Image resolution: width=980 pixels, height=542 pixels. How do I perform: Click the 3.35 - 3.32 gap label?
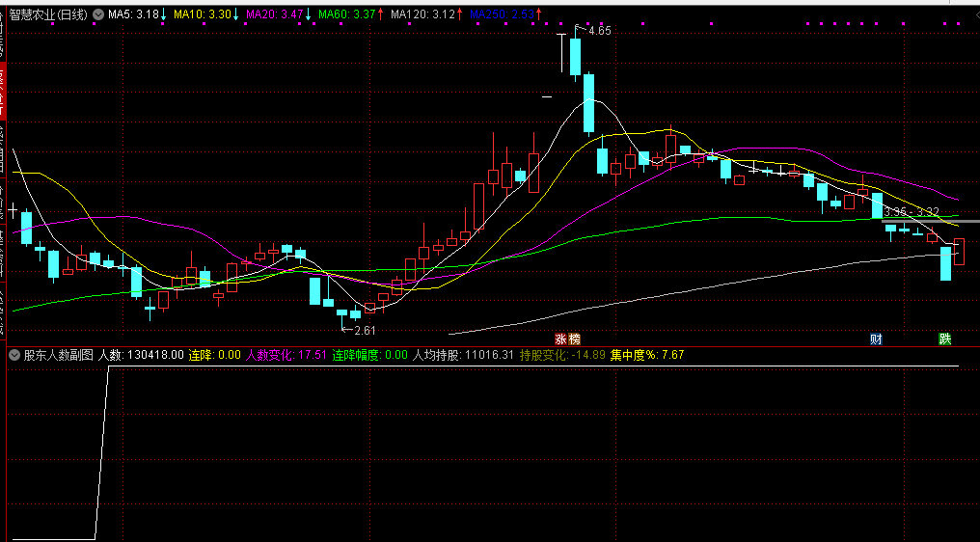(x=912, y=212)
